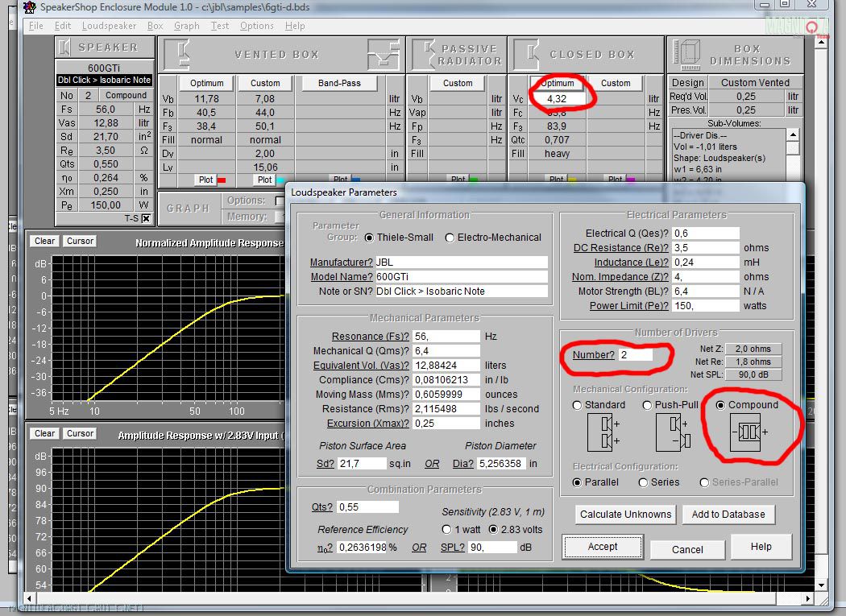Select Series electrical configuration
The image size is (846, 616).
pyautogui.click(x=643, y=482)
